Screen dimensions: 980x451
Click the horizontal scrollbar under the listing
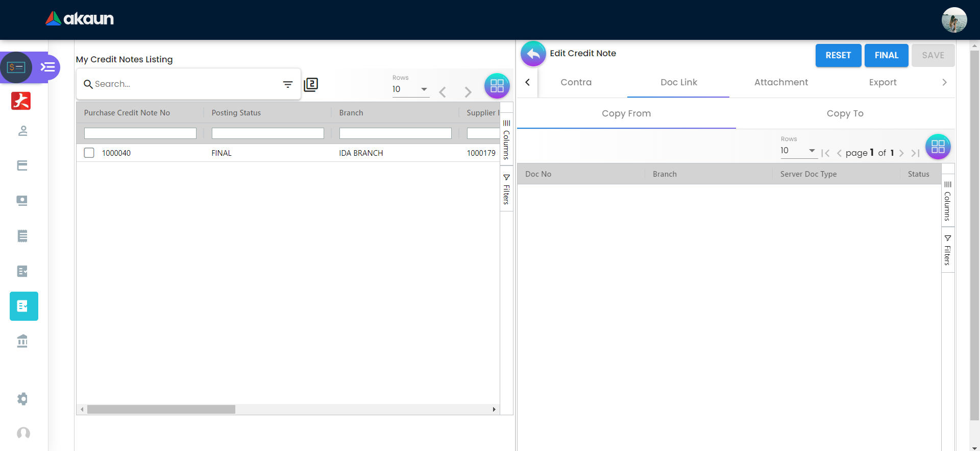(x=161, y=409)
